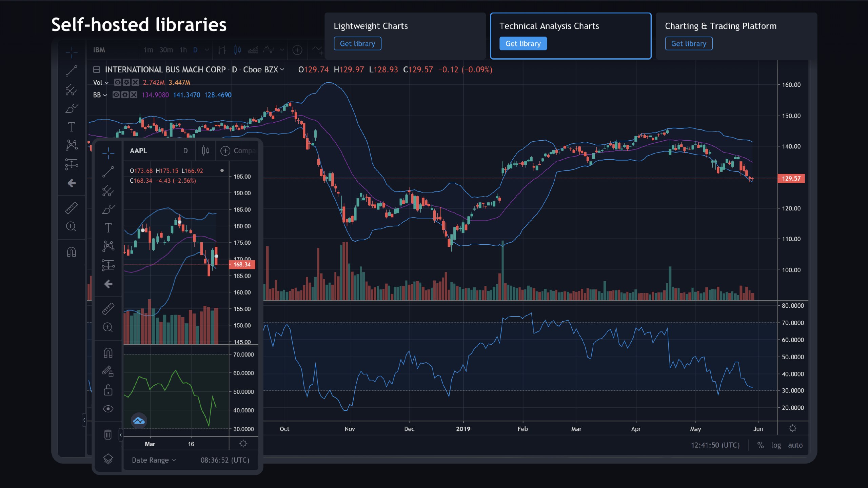Image resolution: width=868 pixels, height=488 pixels.
Task: Click AAPL symbol search field
Action: (x=150, y=150)
